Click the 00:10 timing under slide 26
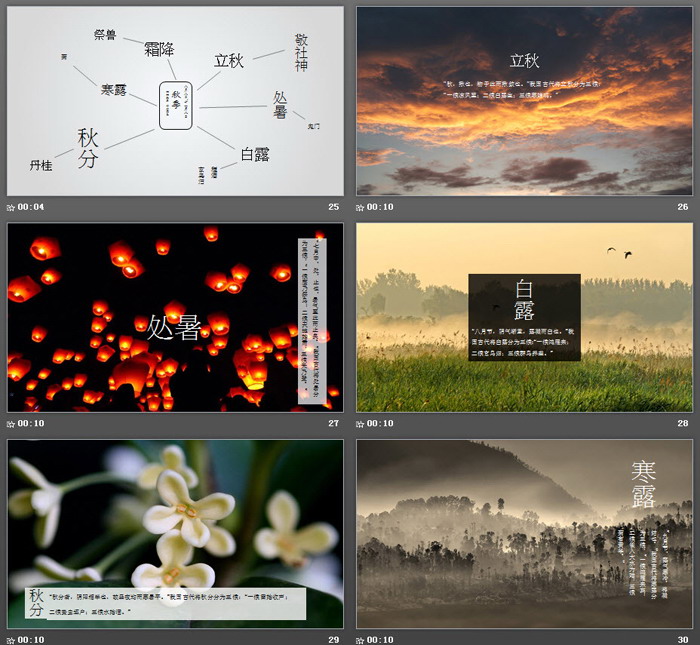This screenshot has height=645, width=700. pyautogui.click(x=380, y=207)
